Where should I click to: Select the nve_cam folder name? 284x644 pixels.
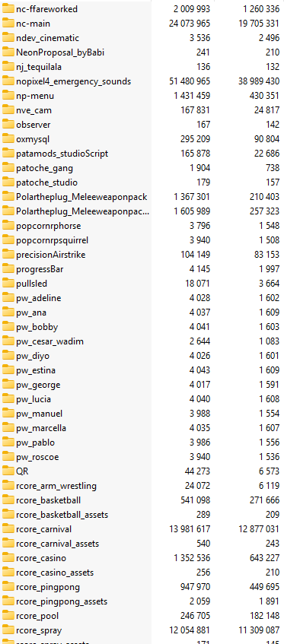34,110
